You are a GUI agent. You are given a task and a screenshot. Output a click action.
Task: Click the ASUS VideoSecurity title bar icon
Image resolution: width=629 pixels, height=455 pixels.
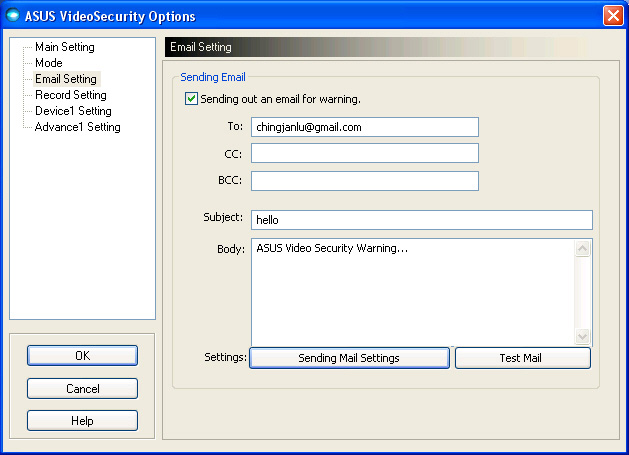click(x=13, y=16)
